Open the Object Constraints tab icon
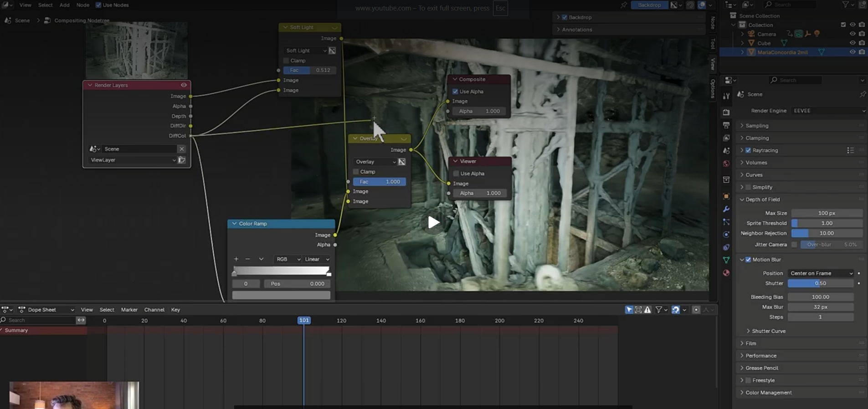The height and width of the screenshot is (409, 868). point(726,247)
